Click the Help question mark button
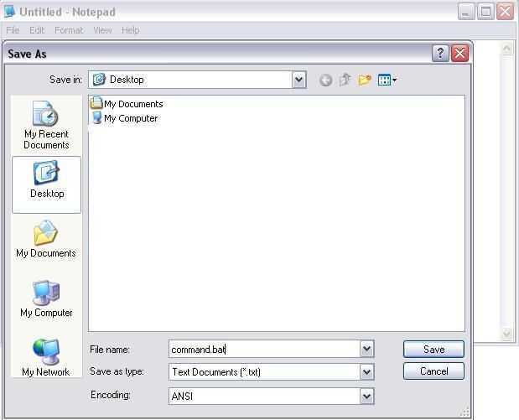 click(x=440, y=53)
